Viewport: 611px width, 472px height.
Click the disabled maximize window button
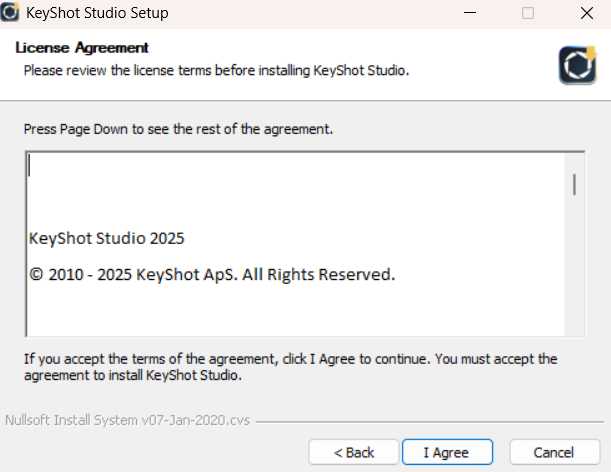(x=527, y=13)
